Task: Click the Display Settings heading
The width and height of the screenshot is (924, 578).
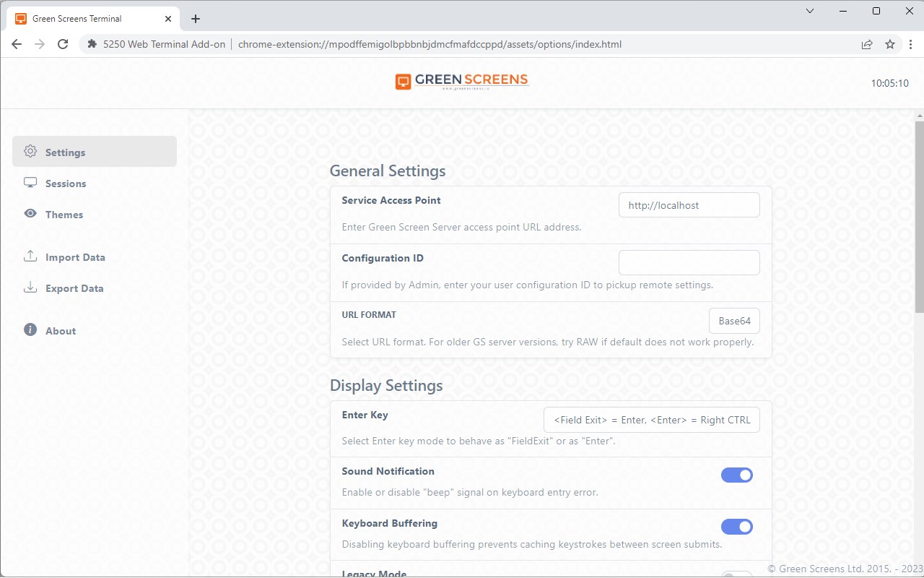Action: [386, 386]
